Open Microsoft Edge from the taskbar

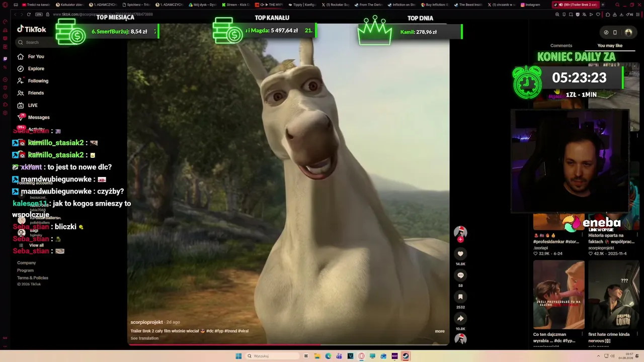tap(328, 356)
